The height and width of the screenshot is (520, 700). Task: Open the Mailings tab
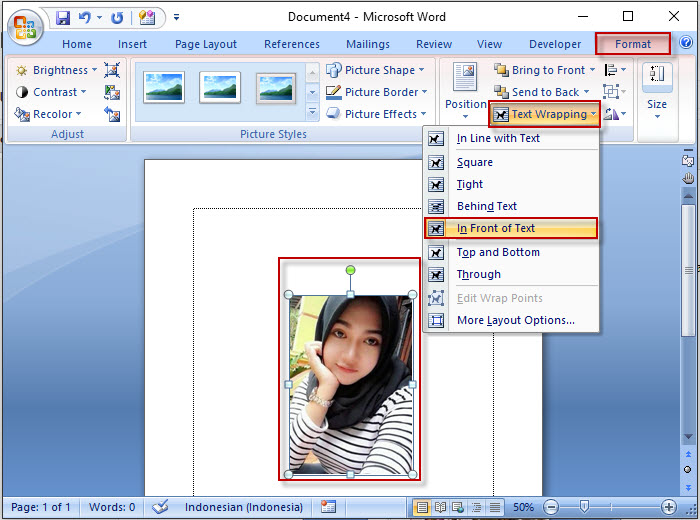(x=368, y=44)
